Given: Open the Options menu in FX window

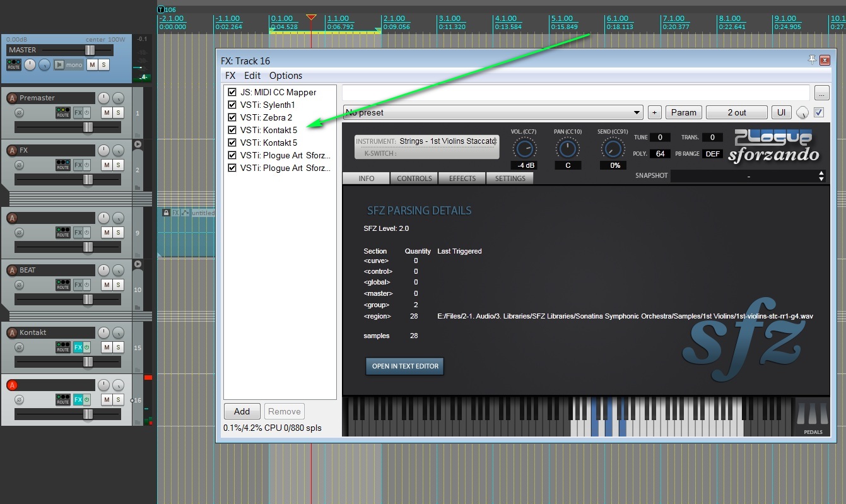Looking at the screenshot, I should (286, 76).
